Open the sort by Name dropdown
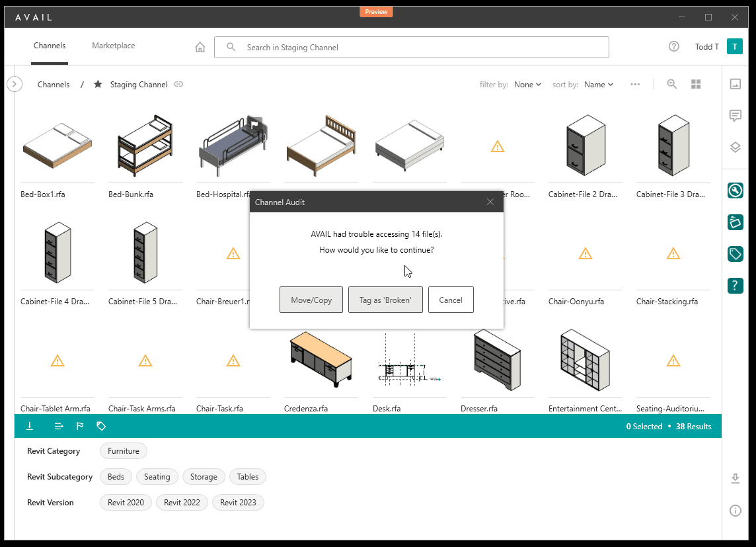This screenshot has height=547, width=756. coord(598,85)
